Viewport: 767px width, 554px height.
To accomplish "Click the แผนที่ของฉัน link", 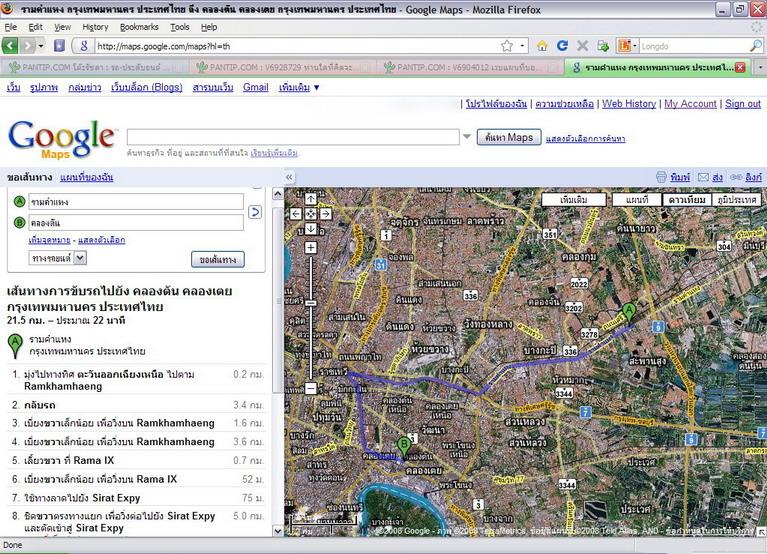I will (87, 177).
